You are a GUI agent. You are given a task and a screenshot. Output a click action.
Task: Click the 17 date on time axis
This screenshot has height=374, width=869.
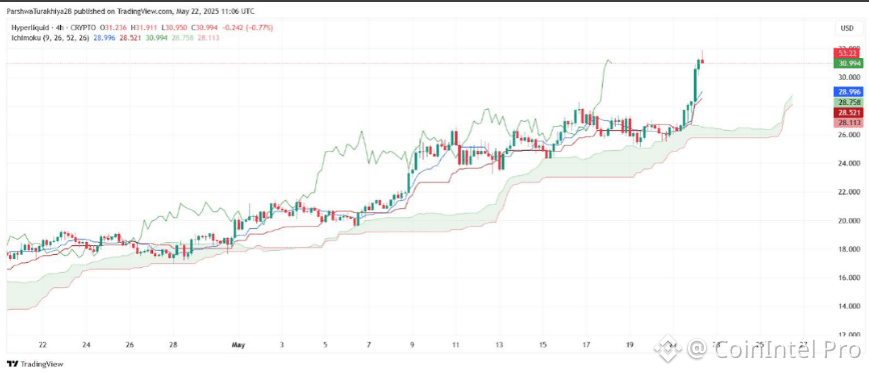pos(586,345)
